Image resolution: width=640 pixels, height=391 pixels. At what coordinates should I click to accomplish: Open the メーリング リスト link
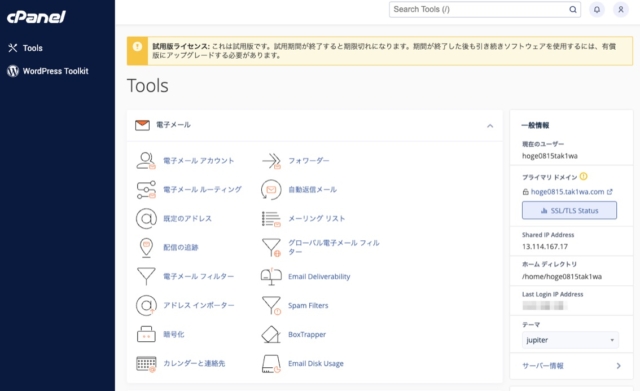[x=317, y=219]
